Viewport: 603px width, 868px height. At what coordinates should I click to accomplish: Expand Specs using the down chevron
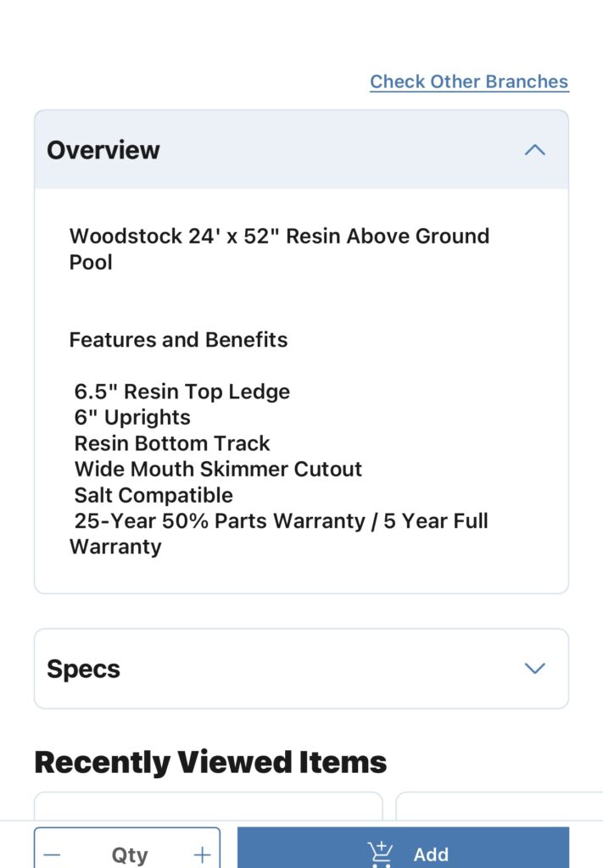534,668
